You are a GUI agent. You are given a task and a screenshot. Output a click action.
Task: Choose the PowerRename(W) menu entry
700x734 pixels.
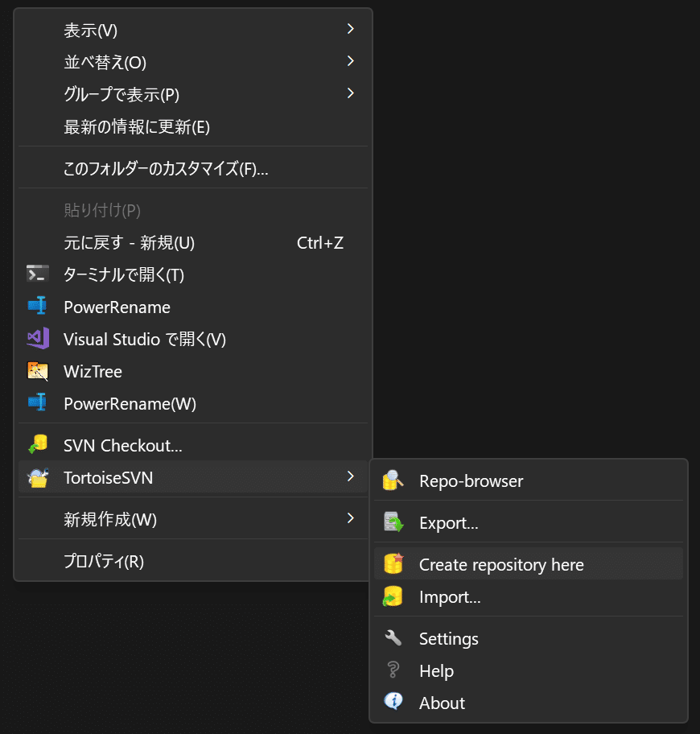tap(193, 403)
